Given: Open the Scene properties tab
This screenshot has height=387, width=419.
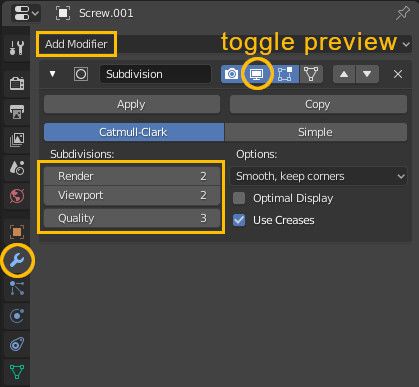Looking at the screenshot, I should point(17,168).
